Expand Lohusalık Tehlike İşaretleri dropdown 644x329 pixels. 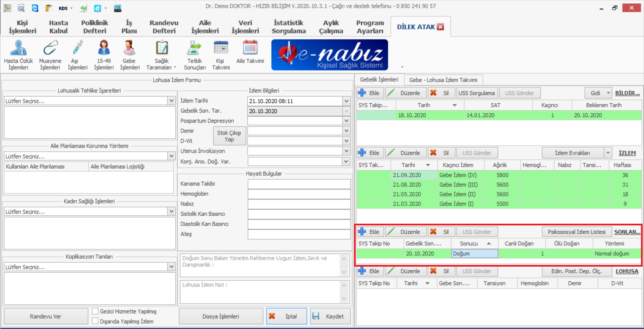(x=172, y=101)
